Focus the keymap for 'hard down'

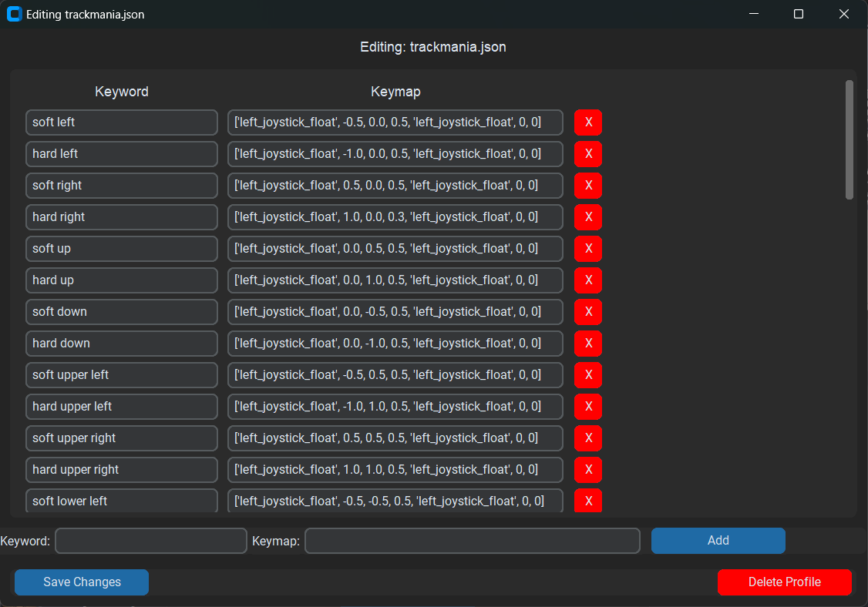[x=395, y=343]
